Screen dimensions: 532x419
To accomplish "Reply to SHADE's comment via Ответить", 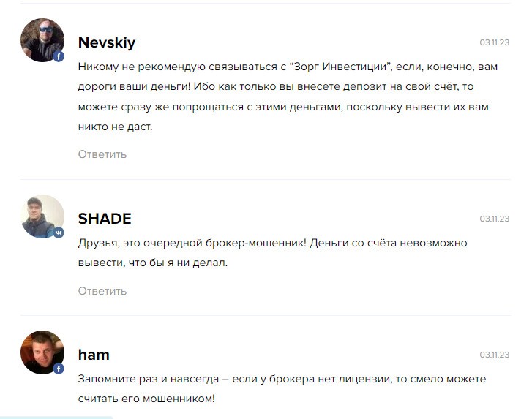I will [102, 291].
